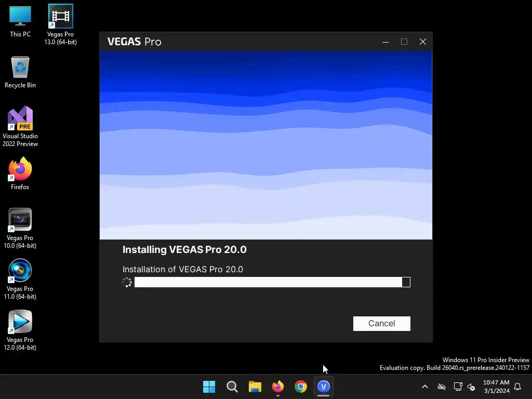Close the VEGAS Pro installer window
This screenshot has height=399, width=532.
pyautogui.click(x=423, y=42)
